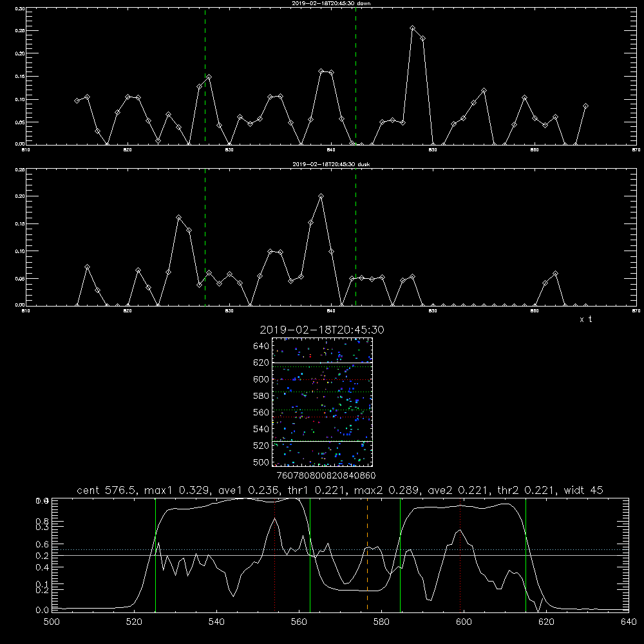Click the blue dotted horizontal threshold line in bottom plot
Image resolution: width=644 pixels, height=644 pixels.
click(340, 549)
